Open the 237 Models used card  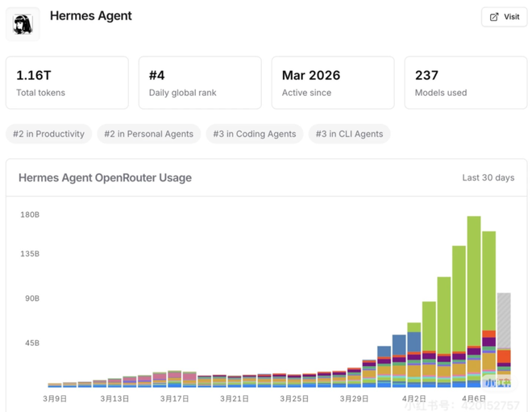point(466,82)
